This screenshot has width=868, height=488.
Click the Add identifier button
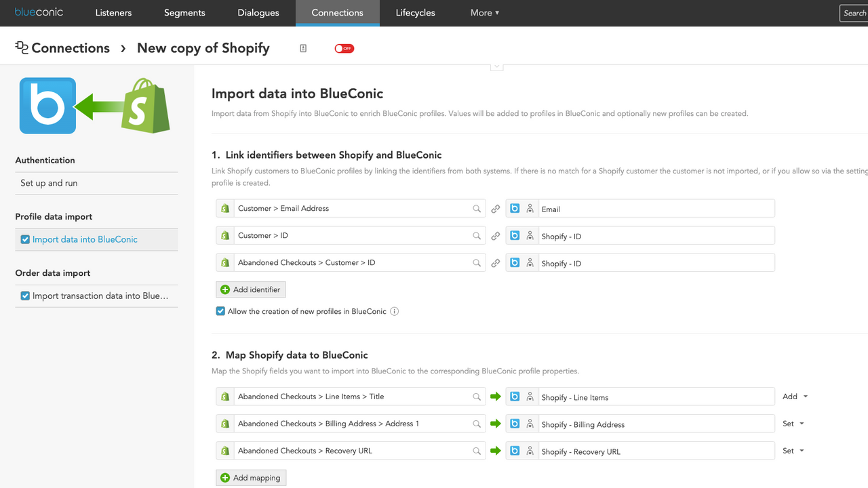coord(251,289)
